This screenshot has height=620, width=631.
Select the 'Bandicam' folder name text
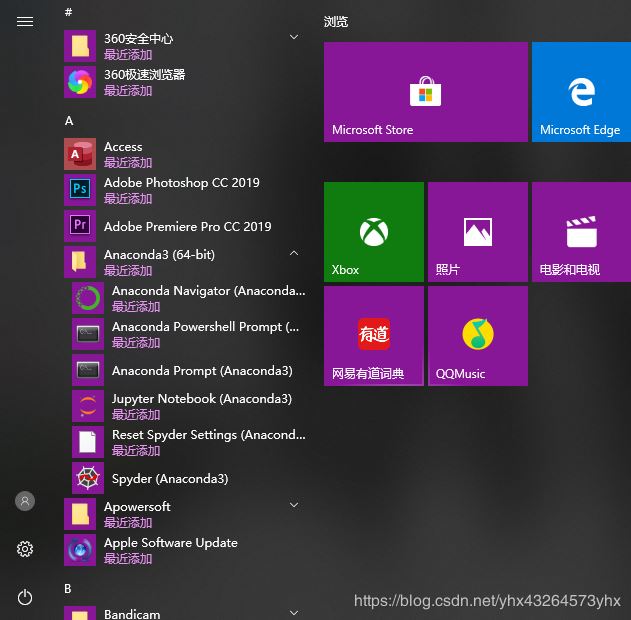coord(132,614)
